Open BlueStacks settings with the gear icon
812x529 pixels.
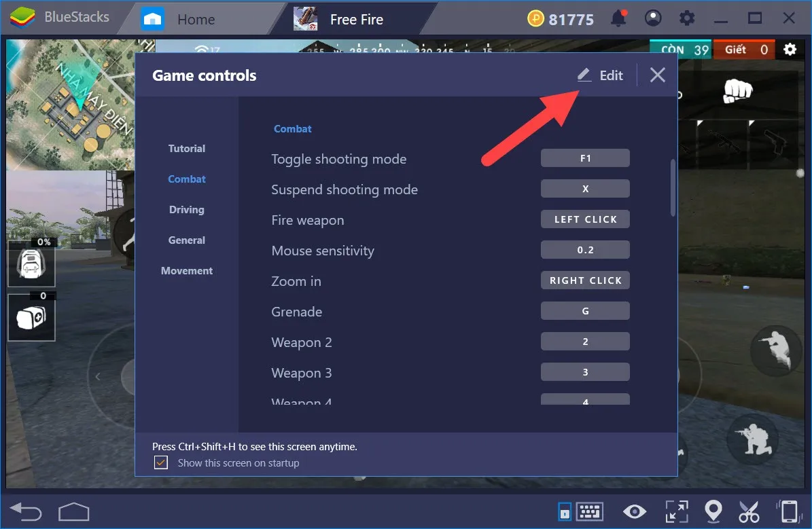pos(687,17)
